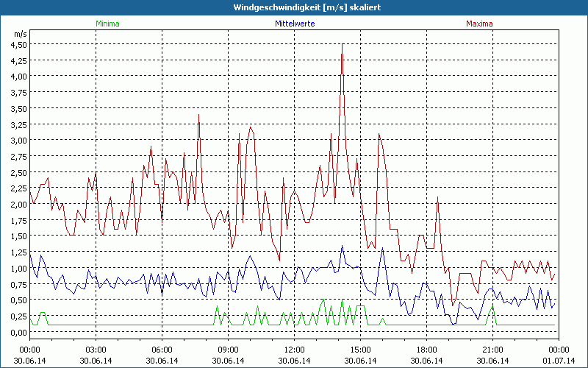Image resolution: width=588 pixels, height=368 pixels.
Task: Click the highest red Maxima peak
Action: click(342, 46)
